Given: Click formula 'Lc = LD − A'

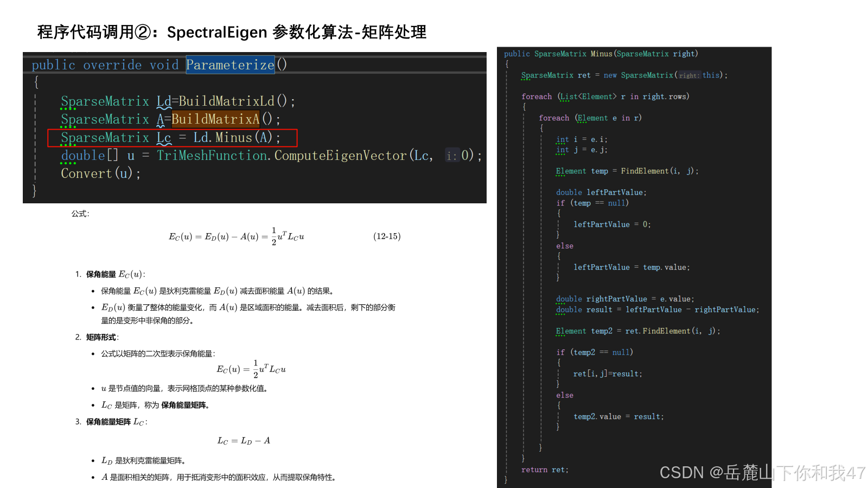Looking at the screenshot, I should click(x=244, y=441).
